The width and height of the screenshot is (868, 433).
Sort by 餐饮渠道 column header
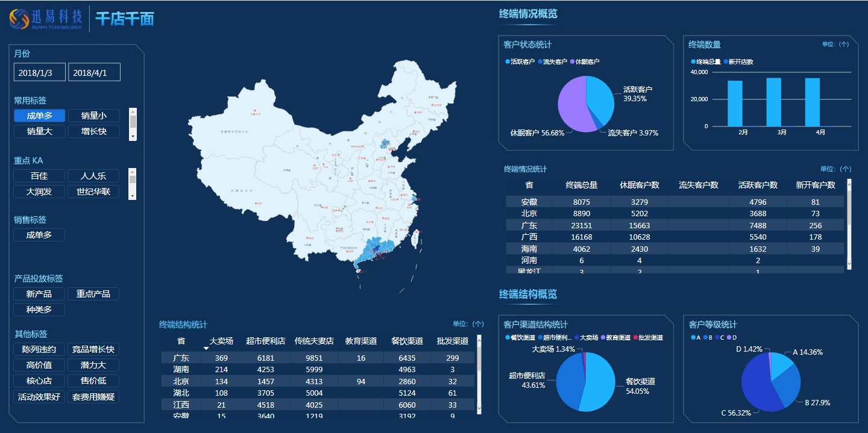pos(407,341)
